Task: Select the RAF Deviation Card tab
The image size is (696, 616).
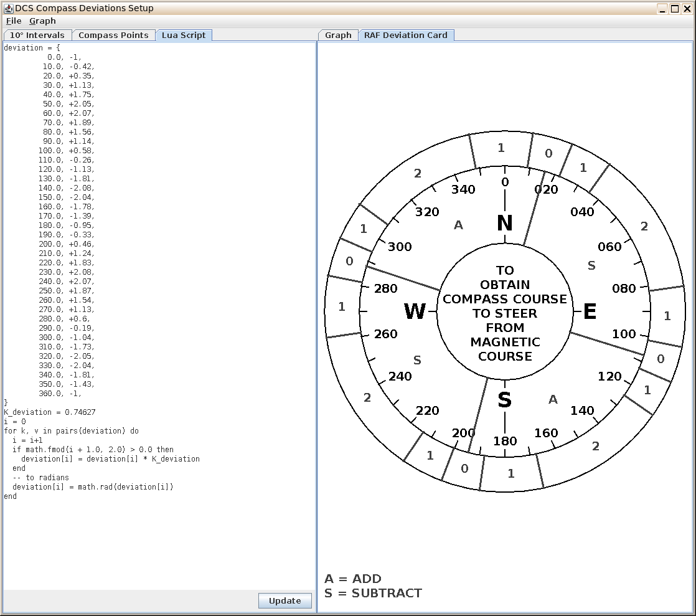Action: pyautogui.click(x=406, y=35)
